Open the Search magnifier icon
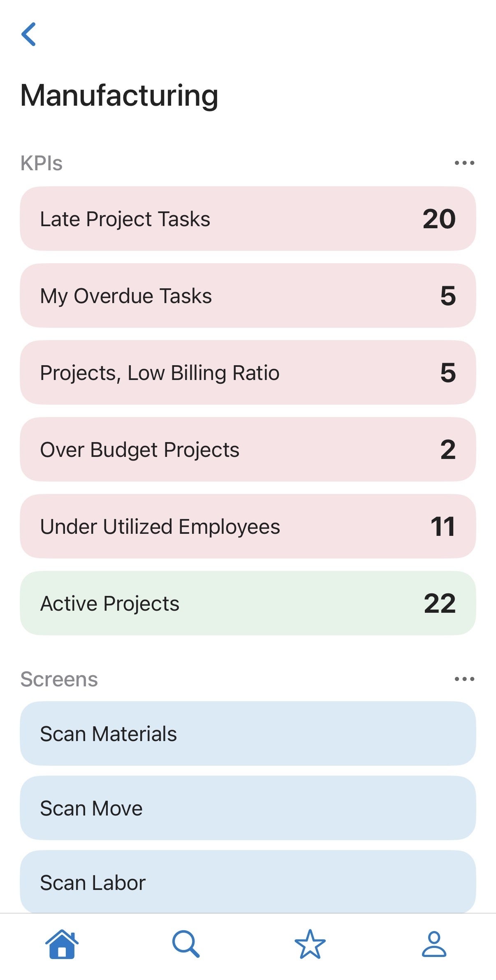The image size is (496, 980). (x=186, y=944)
